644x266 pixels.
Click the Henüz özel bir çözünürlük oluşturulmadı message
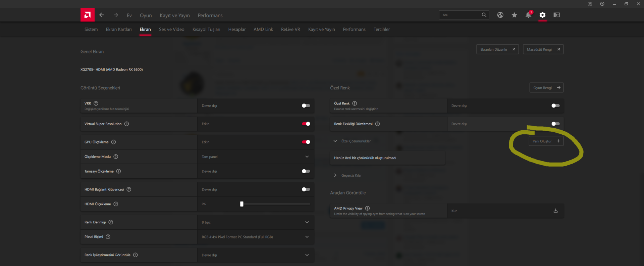pyautogui.click(x=365, y=158)
